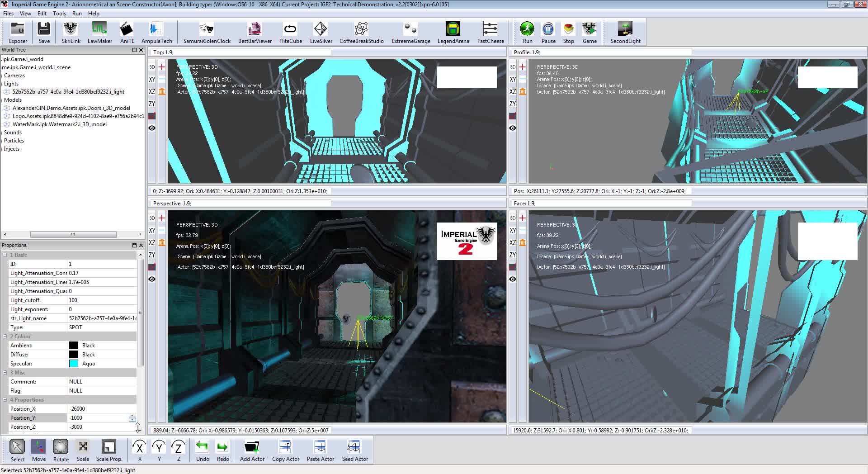868x474 pixels.
Task: Toggle eye visibility in Face viewport
Action: point(513,279)
